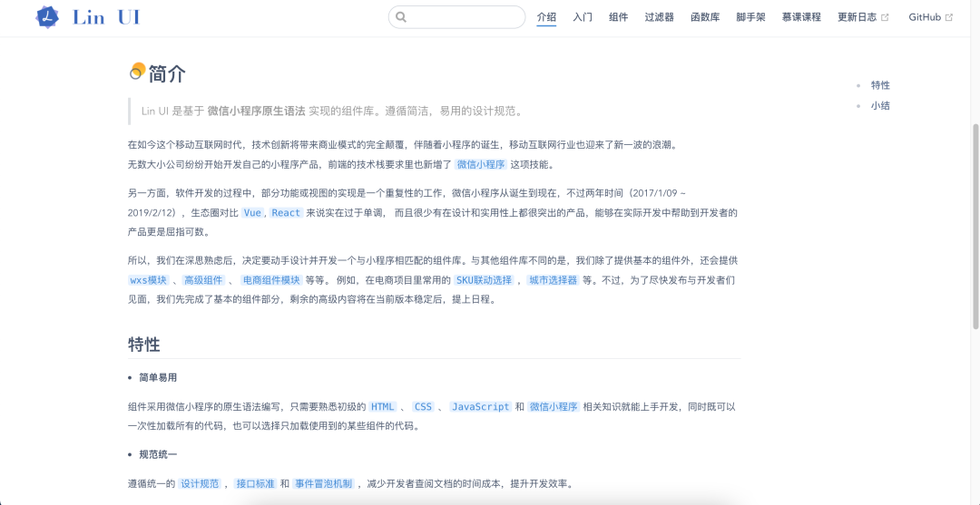
Task: Click the 接口标准 tag
Action: click(x=255, y=484)
